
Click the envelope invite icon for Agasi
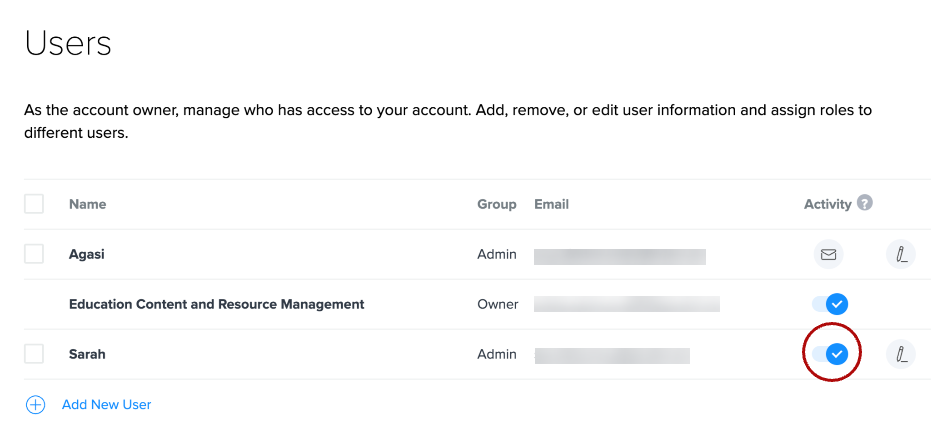(828, 255)
